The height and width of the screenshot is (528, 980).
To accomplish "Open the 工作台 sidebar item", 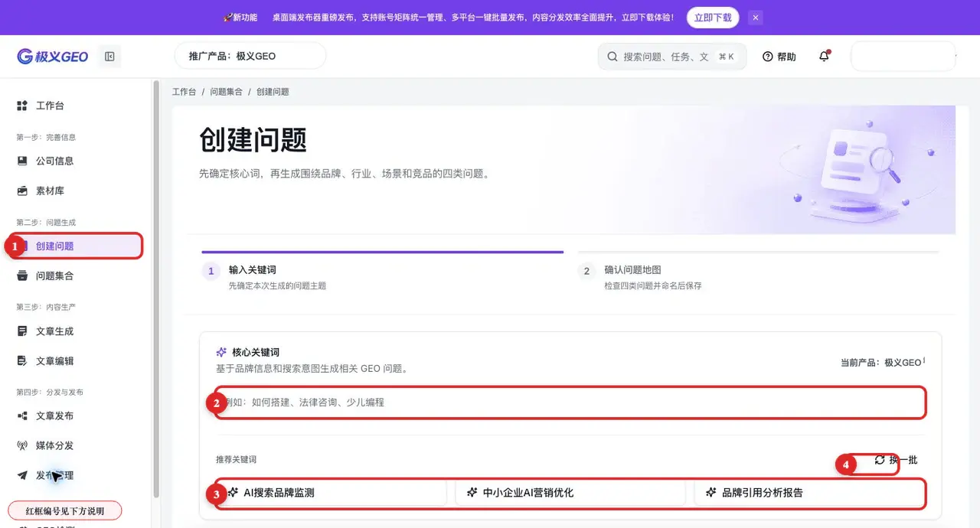I will coord(76,106).
